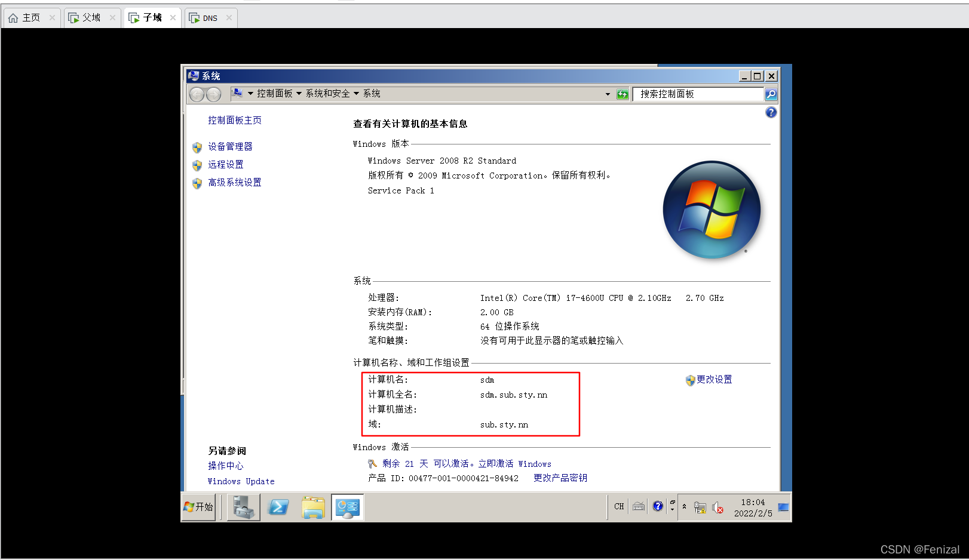
Task: Click the domain value sub.sty.nn
Action: point(504,425)
